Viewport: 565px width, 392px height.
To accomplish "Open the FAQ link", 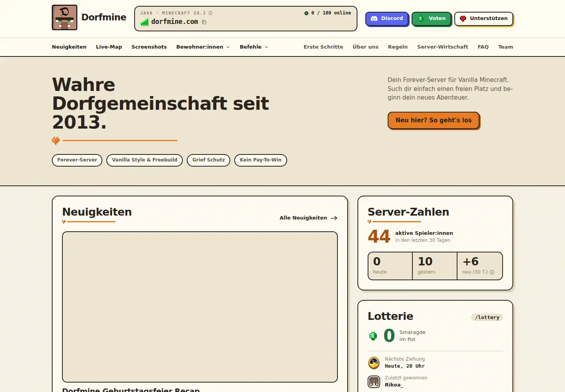I will 483,47.
